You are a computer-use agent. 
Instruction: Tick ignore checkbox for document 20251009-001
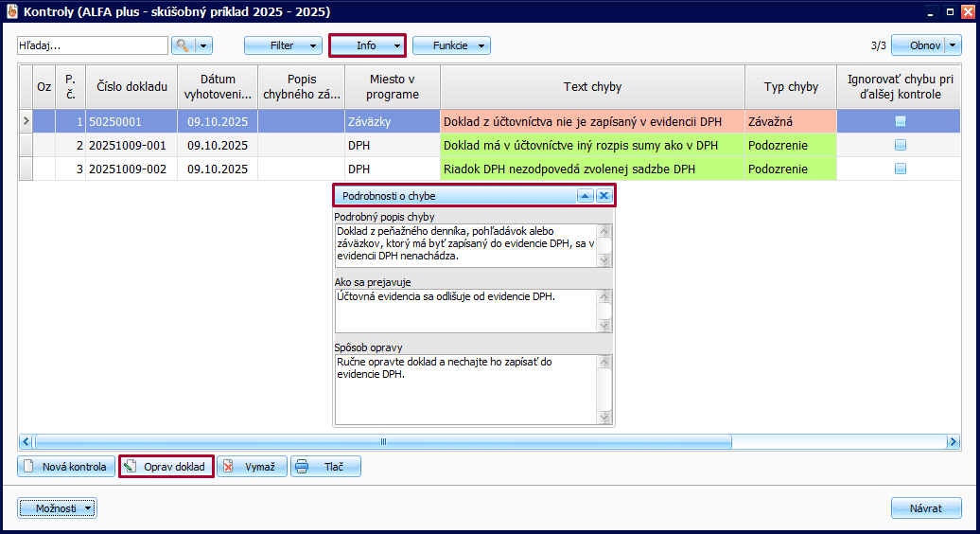click(x=900, y=145)
